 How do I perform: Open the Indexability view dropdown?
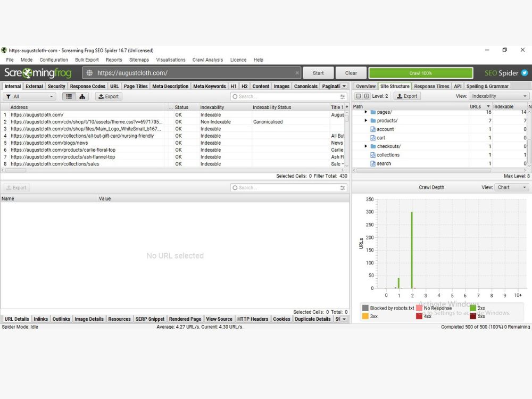(499, 96)
